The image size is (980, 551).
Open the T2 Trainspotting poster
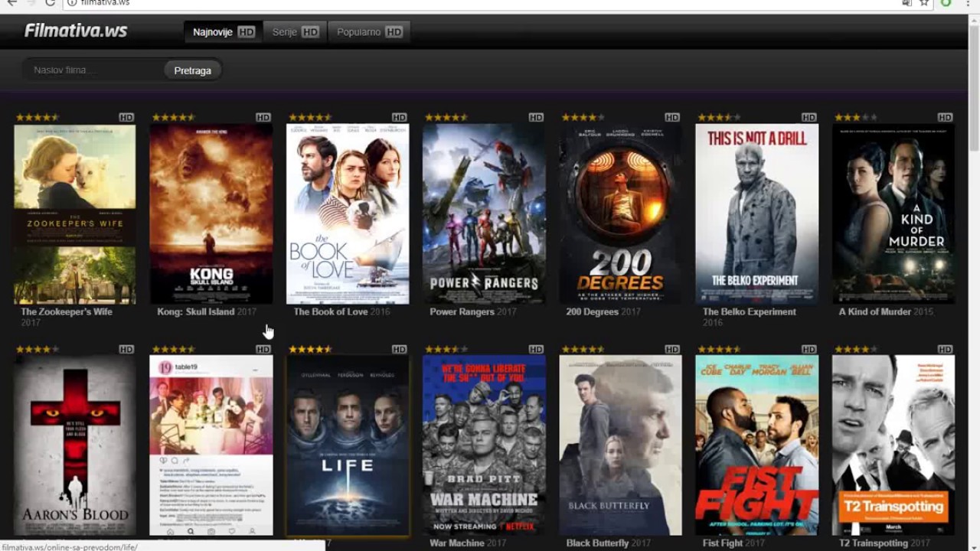tap(893, 445)
